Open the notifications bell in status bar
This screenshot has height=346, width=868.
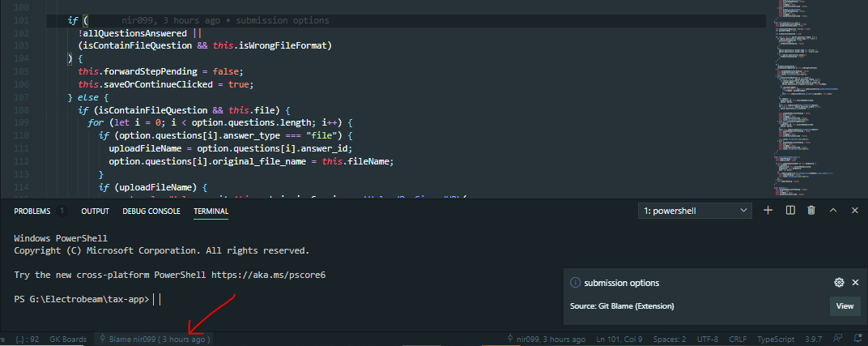point(857,339)
